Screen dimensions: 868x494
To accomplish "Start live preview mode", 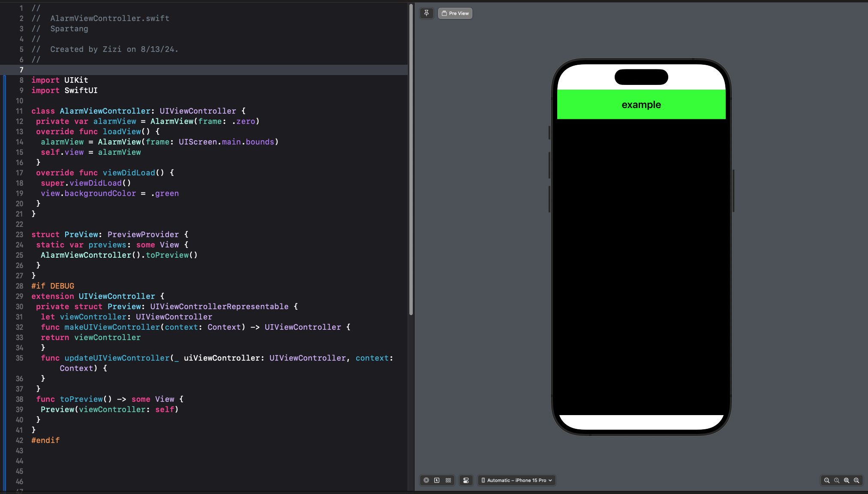I will click(426, 480).
